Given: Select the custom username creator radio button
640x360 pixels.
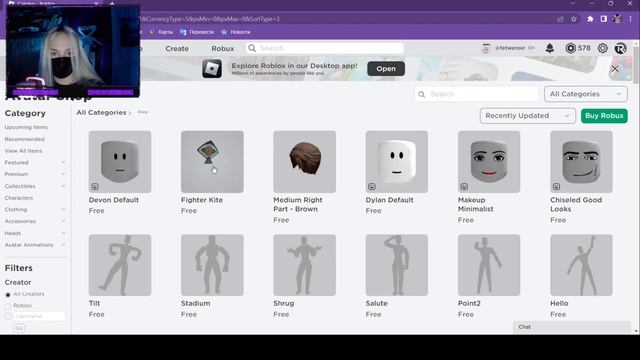Looking at the screenshot, I should click(x=8, y=316).
